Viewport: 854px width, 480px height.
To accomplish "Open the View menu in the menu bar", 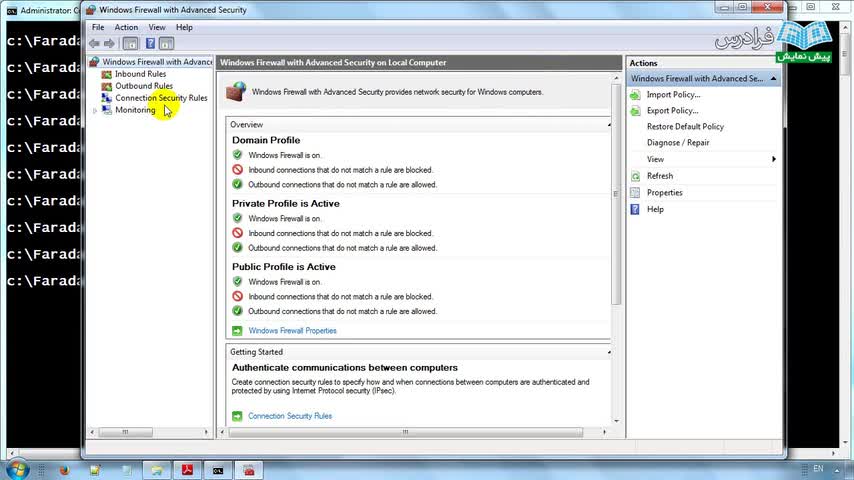I will click(157, 27).
